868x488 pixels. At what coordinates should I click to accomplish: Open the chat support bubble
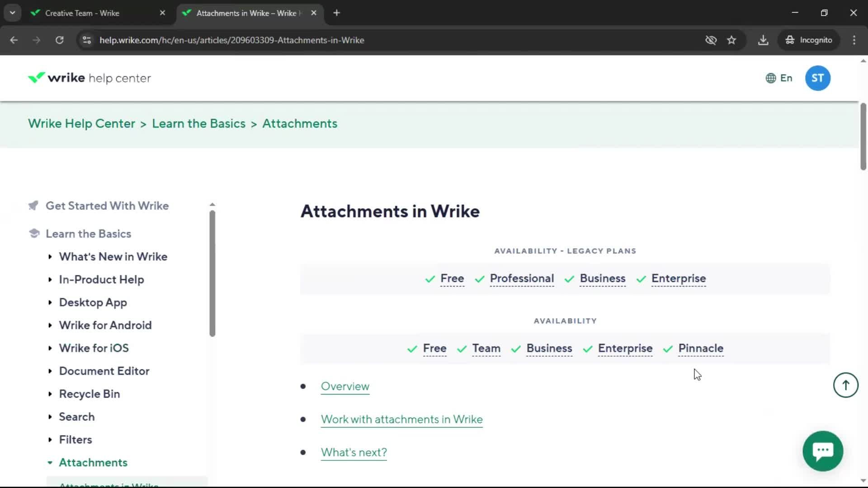[x=823, y=450]
